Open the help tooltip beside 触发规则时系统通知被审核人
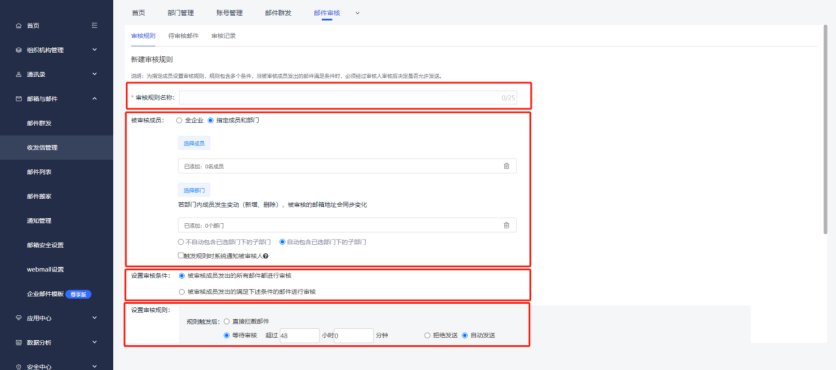The image size is (836, 370). 266,256
